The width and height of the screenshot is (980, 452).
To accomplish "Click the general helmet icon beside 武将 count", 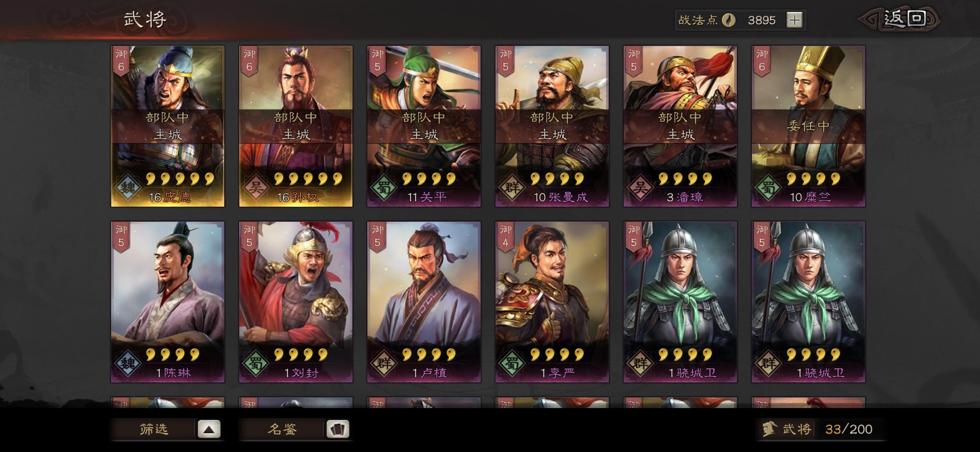I will click(769, 429).
